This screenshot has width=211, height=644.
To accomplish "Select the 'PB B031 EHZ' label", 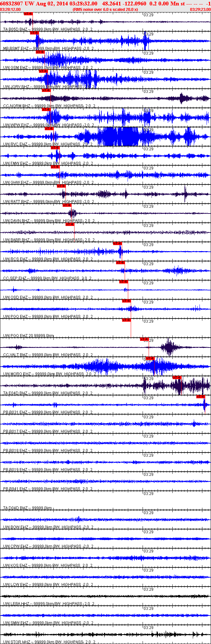I will 15,412.
